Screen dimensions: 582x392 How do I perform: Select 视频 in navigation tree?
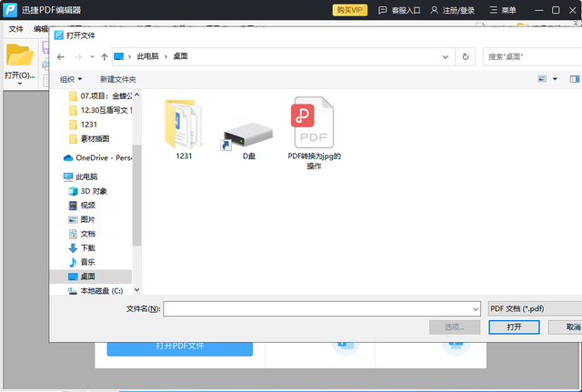point(82,206)
